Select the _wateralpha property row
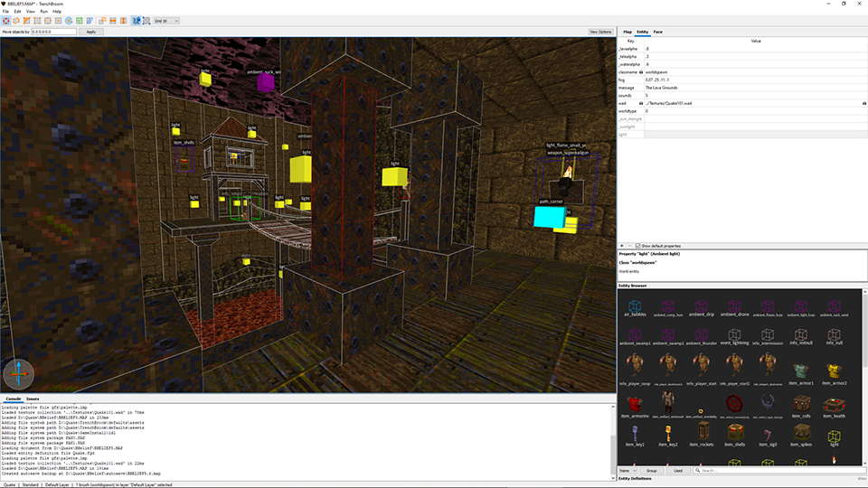The image size is (868, 488). 742,64
